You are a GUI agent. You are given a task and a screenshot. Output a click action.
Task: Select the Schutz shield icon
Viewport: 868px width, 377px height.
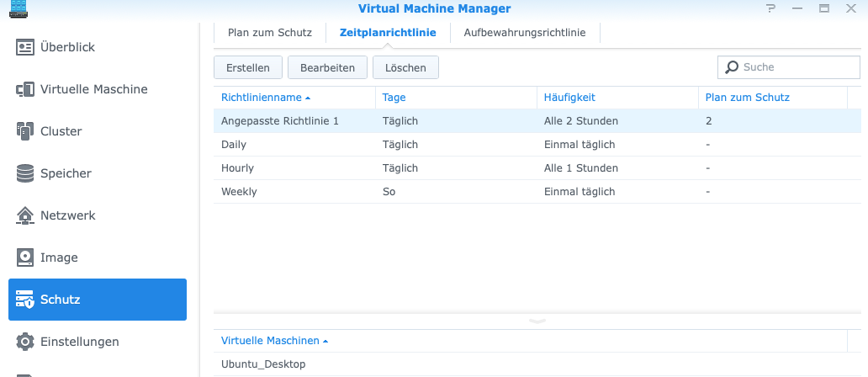click(x=25, y=300)
